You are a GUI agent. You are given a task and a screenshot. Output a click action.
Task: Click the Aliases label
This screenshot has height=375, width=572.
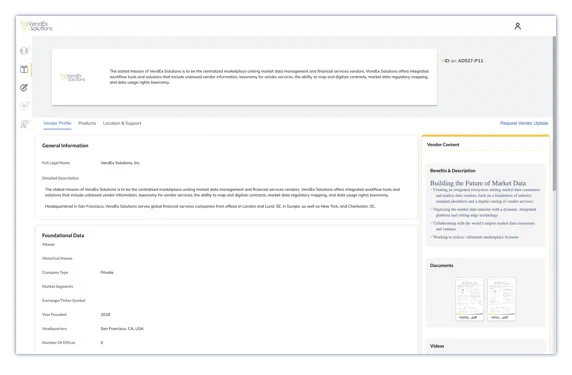[48, 244]
